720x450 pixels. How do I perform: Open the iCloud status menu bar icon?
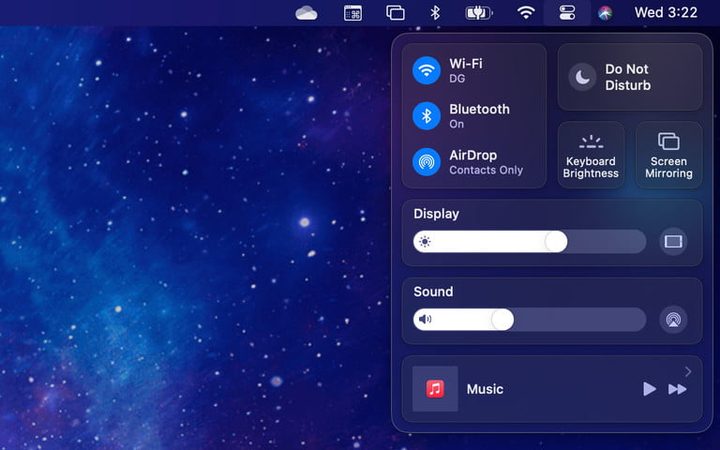point(306,13)
